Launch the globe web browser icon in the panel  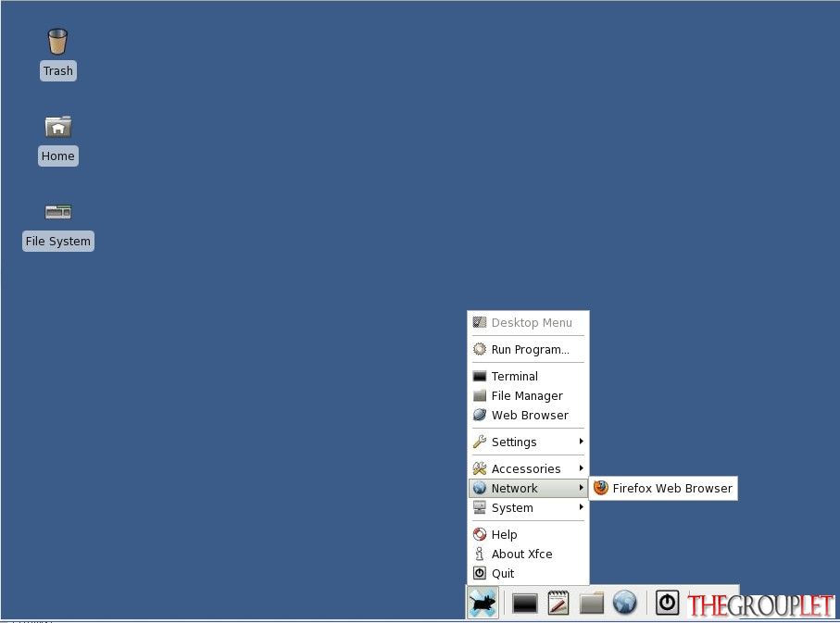click(624, 604)
